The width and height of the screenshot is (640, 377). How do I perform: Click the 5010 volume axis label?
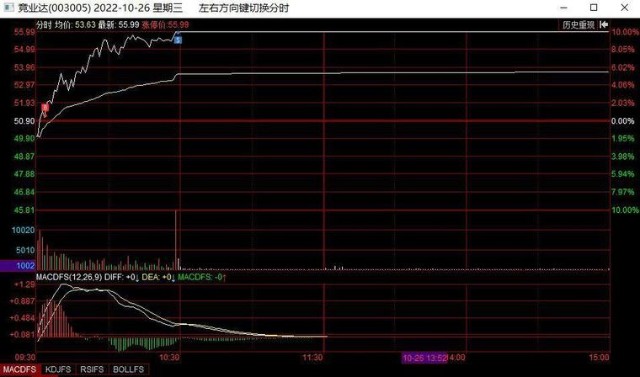[x=25, y=250]
